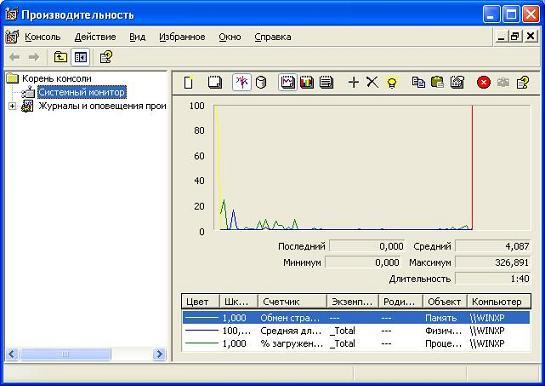Click tree pane scrollbar left arrow
Screen dimensions: 545x386
pos(12,354)
